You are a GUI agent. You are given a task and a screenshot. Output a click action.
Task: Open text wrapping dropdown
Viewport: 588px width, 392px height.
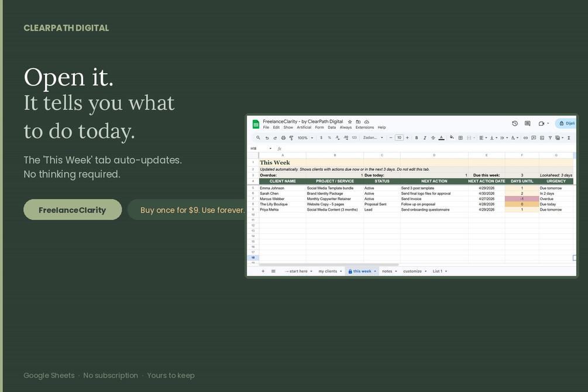pyautogui.click(x=504, y=137)
